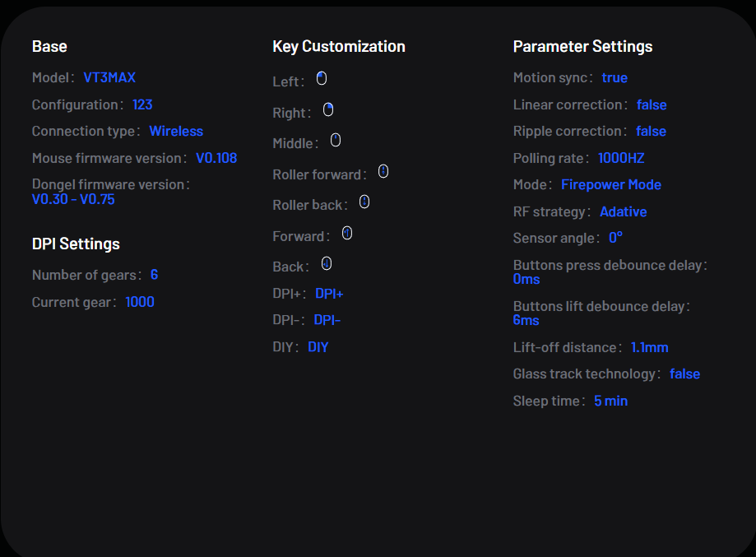This screenshot has height=557, width=756.
Task: Select the Back side-button mouse icon
Action: coord(327,263)
